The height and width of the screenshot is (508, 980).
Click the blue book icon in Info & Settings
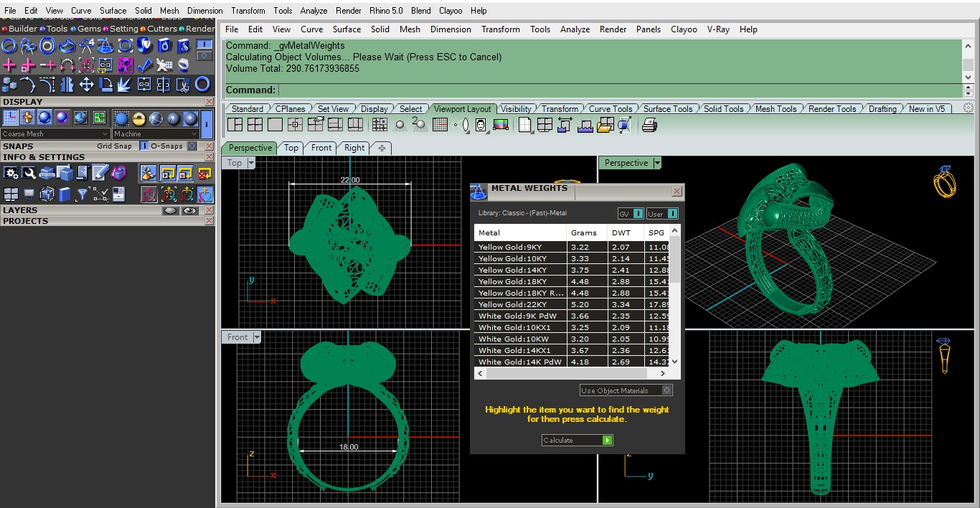pyautogui.click(x=65, y=194)
